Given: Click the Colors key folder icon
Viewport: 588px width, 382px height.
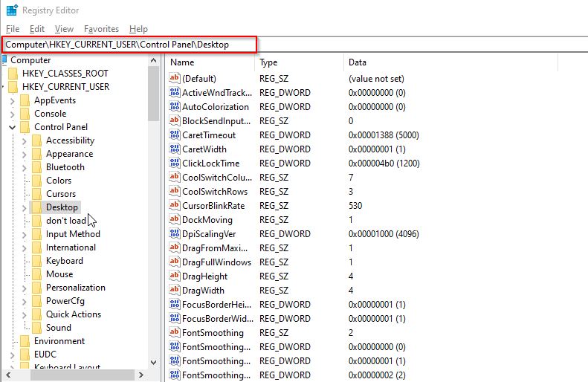Looking at the screenshot, I should point(36,181).
